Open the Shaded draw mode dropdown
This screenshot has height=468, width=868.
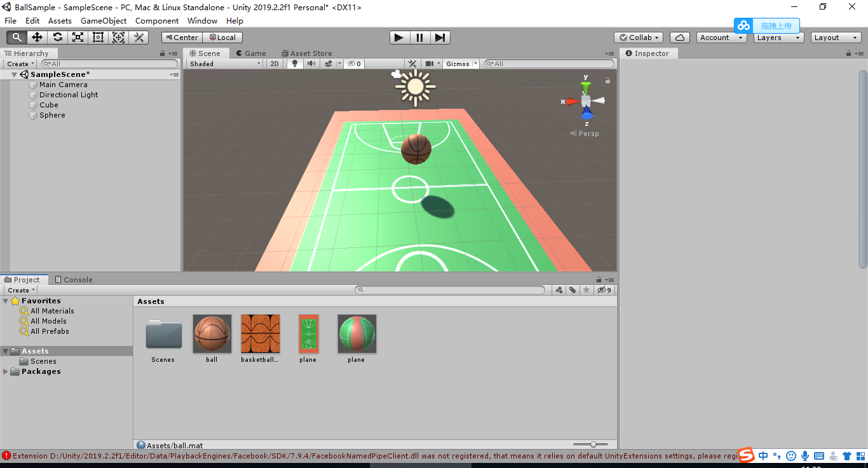tap(224, 64)
